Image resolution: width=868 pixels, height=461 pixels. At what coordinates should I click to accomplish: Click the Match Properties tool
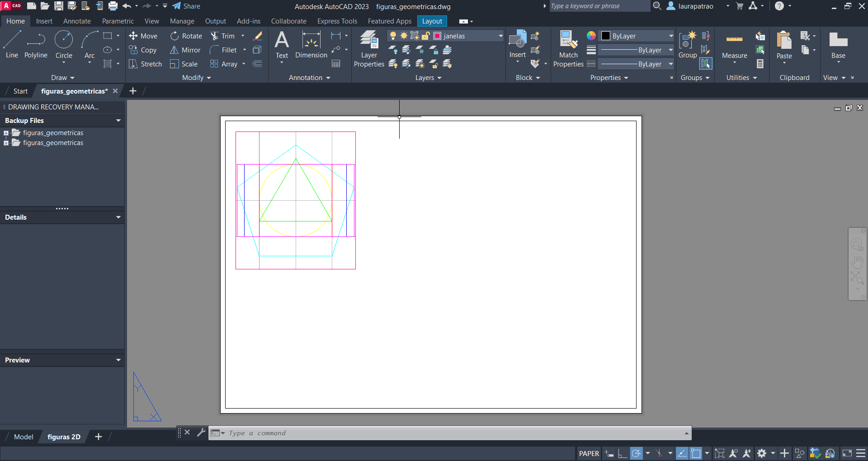[568, 49]
